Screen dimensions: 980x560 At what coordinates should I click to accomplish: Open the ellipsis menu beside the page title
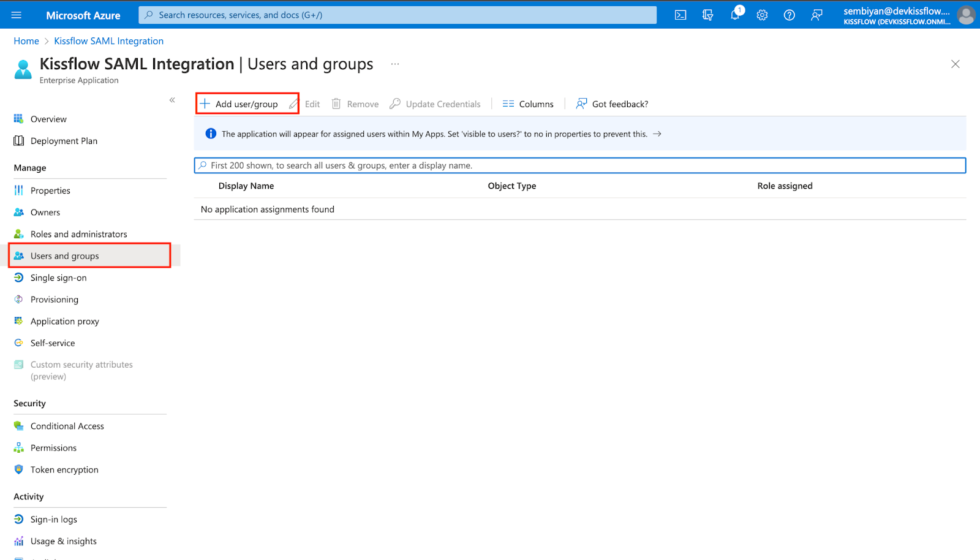(395, 64)
